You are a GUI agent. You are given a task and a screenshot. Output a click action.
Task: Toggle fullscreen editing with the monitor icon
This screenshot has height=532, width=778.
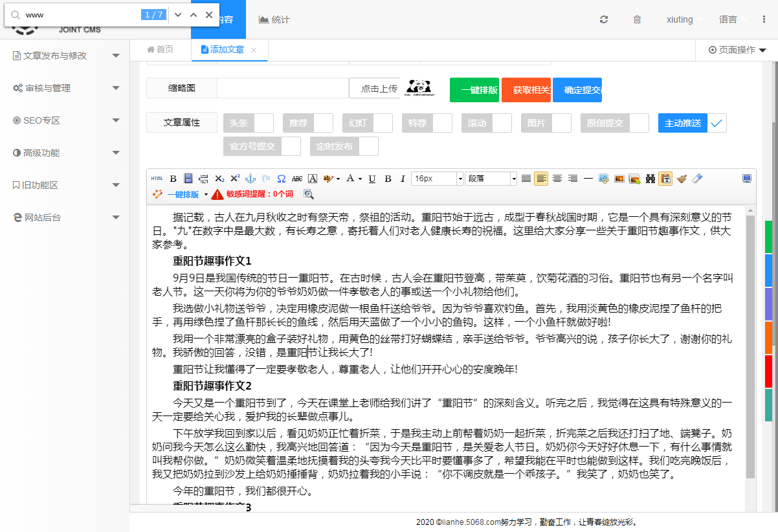(x=747, y=179)
